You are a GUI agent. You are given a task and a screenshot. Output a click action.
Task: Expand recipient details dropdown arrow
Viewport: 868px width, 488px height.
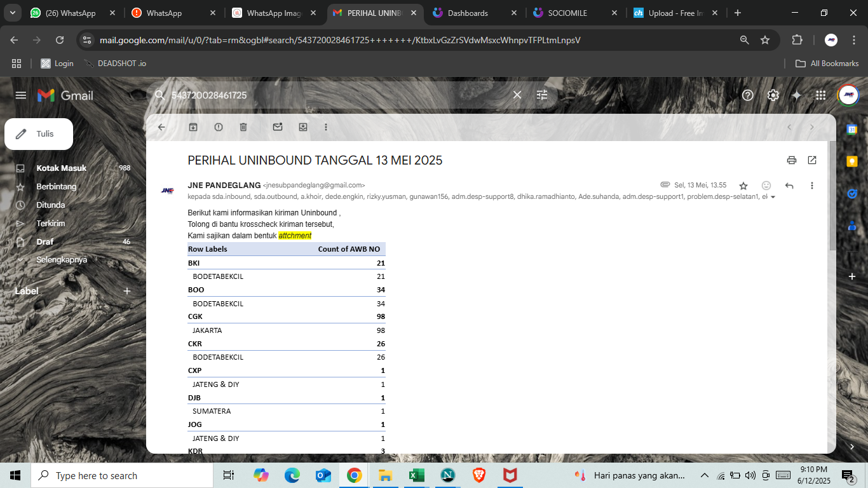773,197
